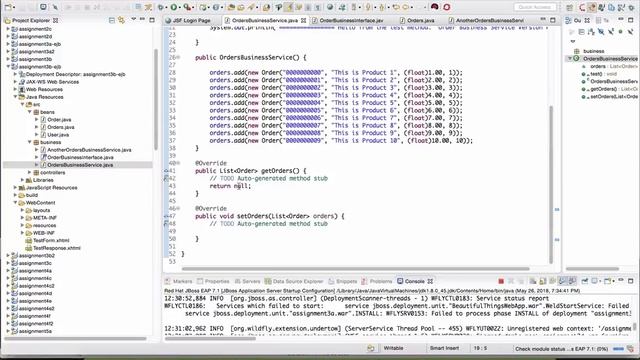
Task: Toggle Show Console on standard error change
Action: [572, 281]
